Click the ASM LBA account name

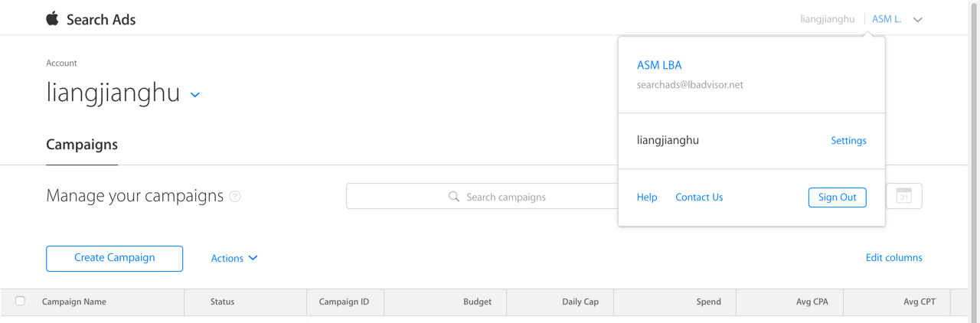pos(659,65)
